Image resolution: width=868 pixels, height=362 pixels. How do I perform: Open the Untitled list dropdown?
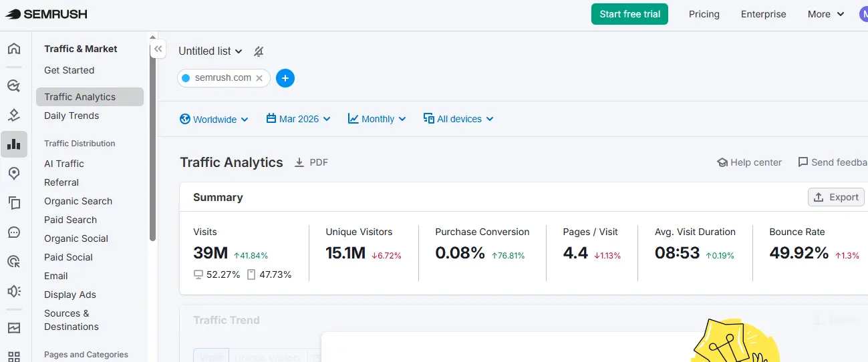pyautogui.click(x=210, y=51)
